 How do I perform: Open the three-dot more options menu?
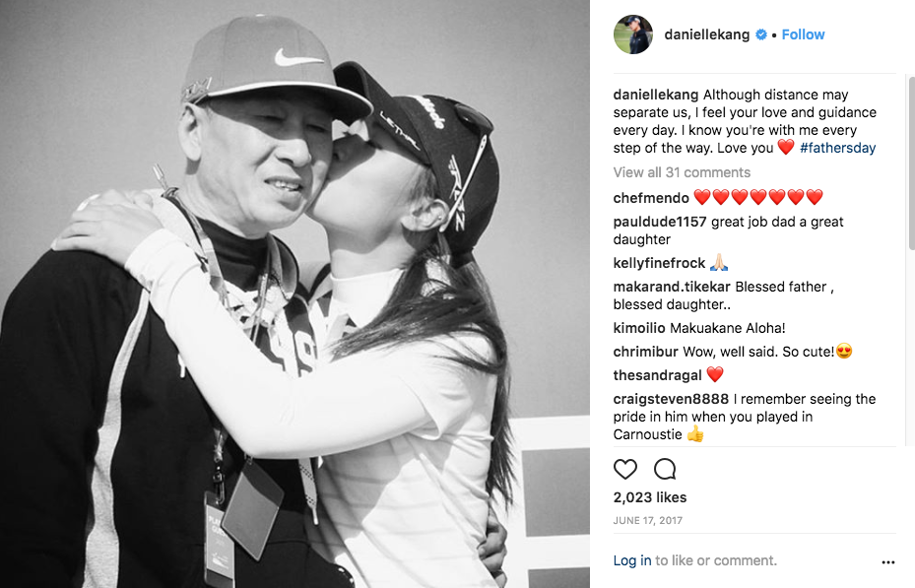click(x=887, y=562)
